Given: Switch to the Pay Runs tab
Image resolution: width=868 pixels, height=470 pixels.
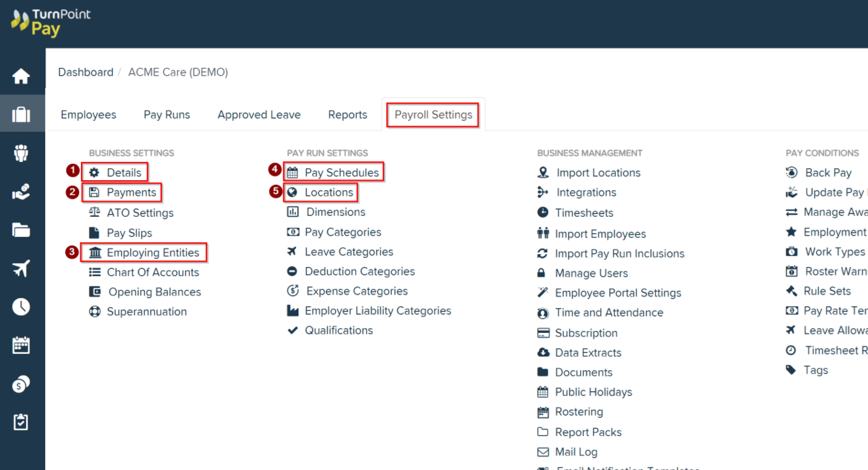Looking at the screenshot, I should coord(167,114).
